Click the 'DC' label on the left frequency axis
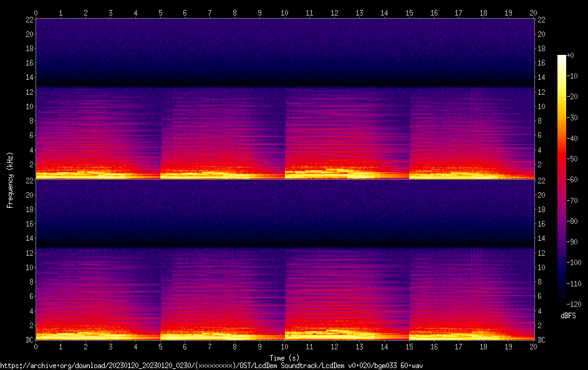 [x=28, y=340]
